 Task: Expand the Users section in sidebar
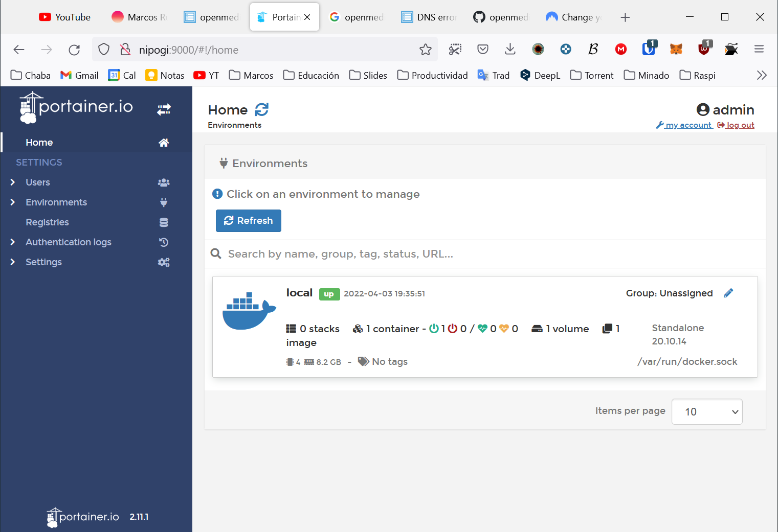click(x=38, y=182)
